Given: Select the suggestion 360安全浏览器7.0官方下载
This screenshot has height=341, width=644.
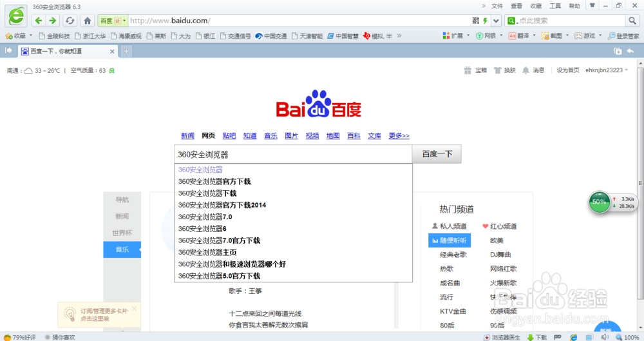Looking at the screenshot, I should point(293,240).
